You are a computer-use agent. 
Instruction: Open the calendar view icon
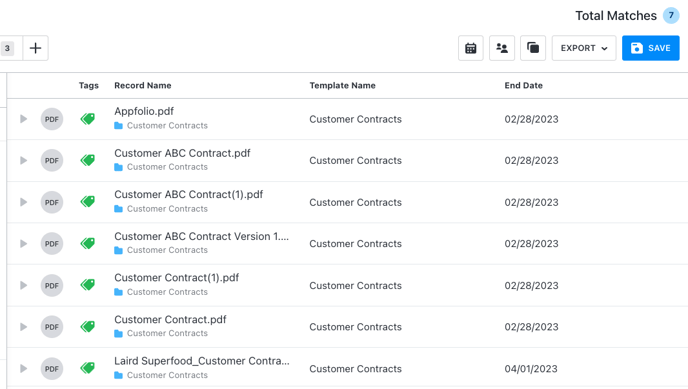point(470,48)
